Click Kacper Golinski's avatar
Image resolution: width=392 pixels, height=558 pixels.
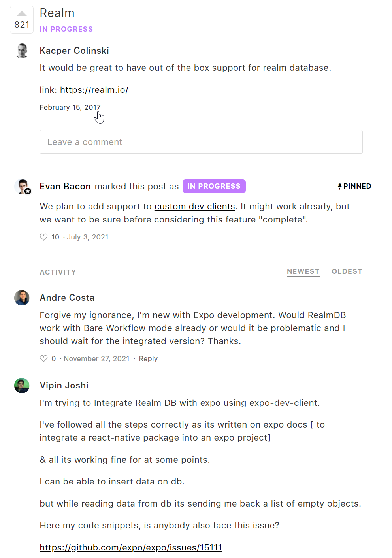point(22,51)
